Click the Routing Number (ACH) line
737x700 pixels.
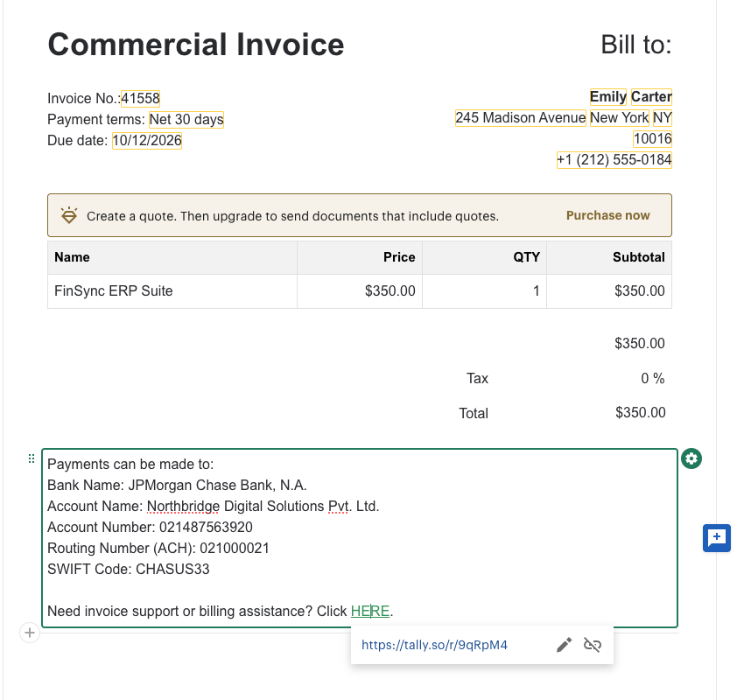158,548
